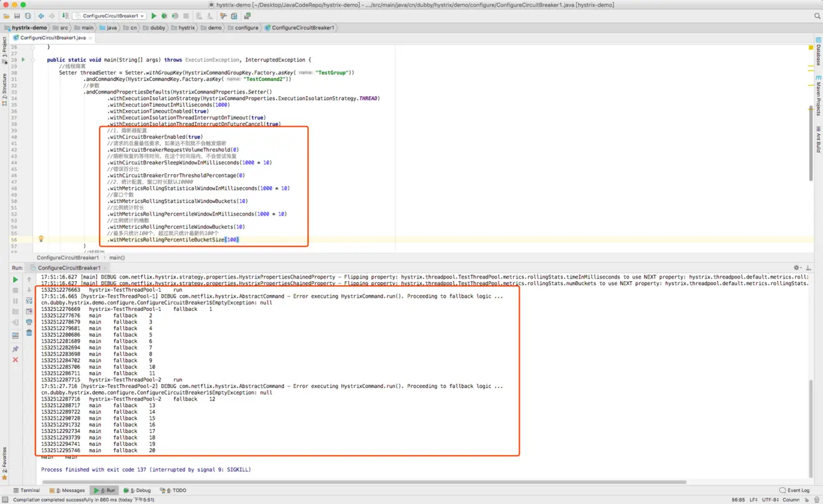
Task: Open run configuration dropdown ConfigureCircuitBreaker1
Action: click(x=110, y=16)
